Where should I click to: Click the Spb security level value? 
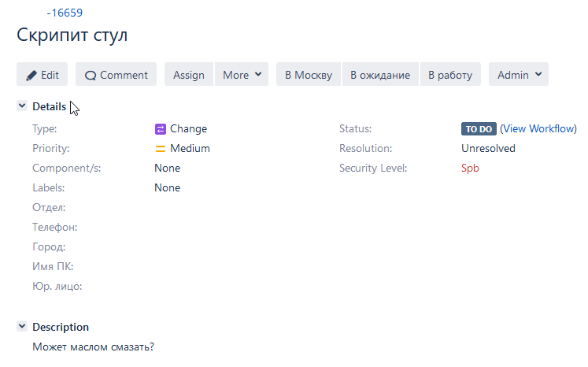coord(470,168)
